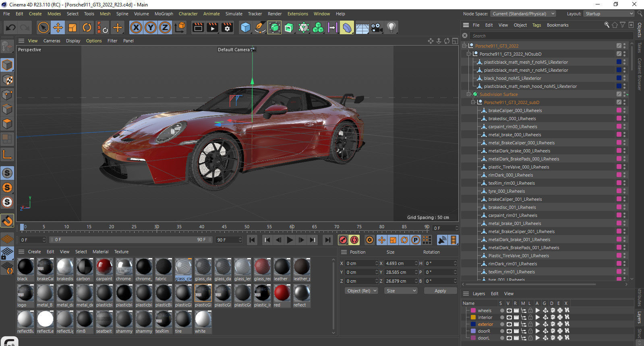Go to start of animation

(252, 240)
